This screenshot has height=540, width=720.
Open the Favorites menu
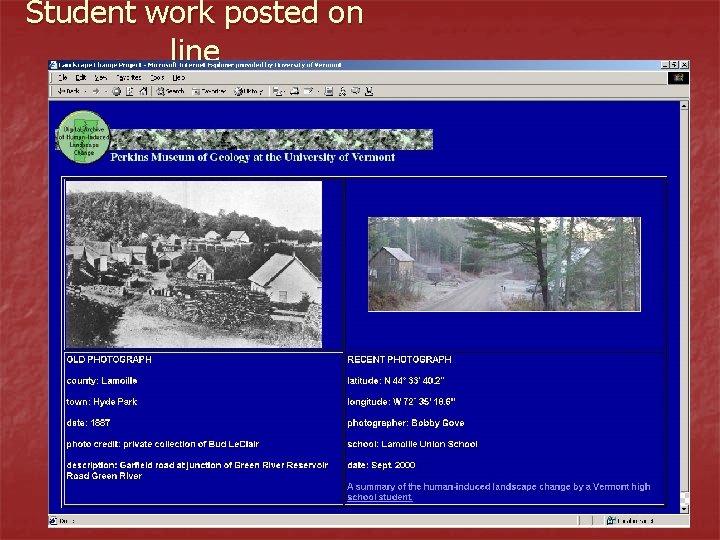(x=129, y=78)
